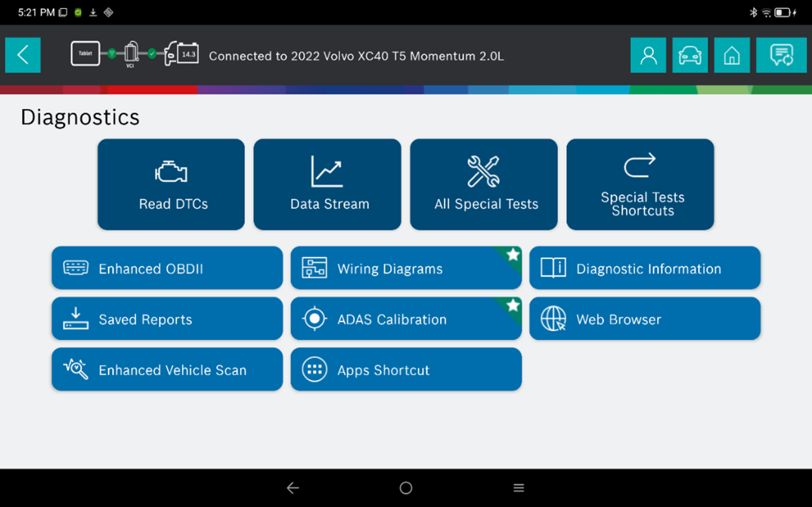This screenshot has width=812, height=507.
Task: Tap the green back arrow
Action: point(22,54)
